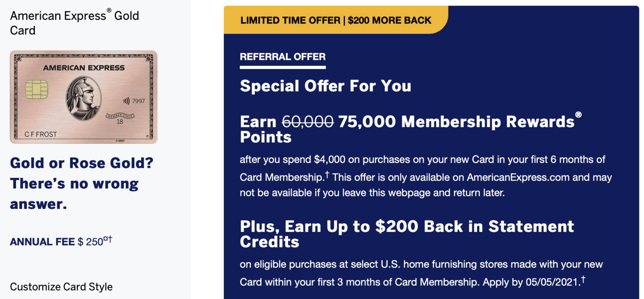Select the REFERRAL OFFER tab
Viewport: 644px width, 299px height.
(x=283, y=57)
